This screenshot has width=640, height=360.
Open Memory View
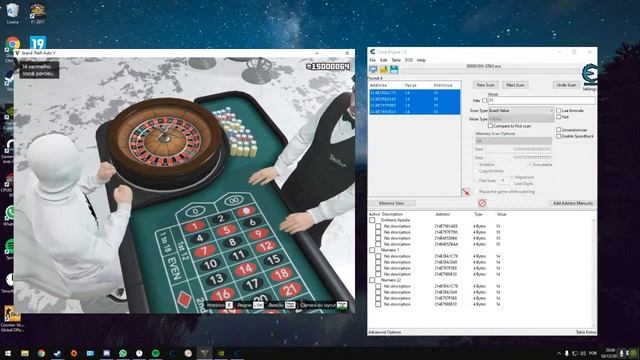coord(391,203)
